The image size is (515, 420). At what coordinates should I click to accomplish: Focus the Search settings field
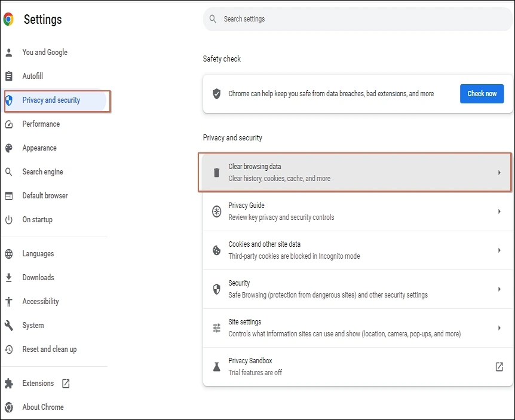(x=358, y=19)
